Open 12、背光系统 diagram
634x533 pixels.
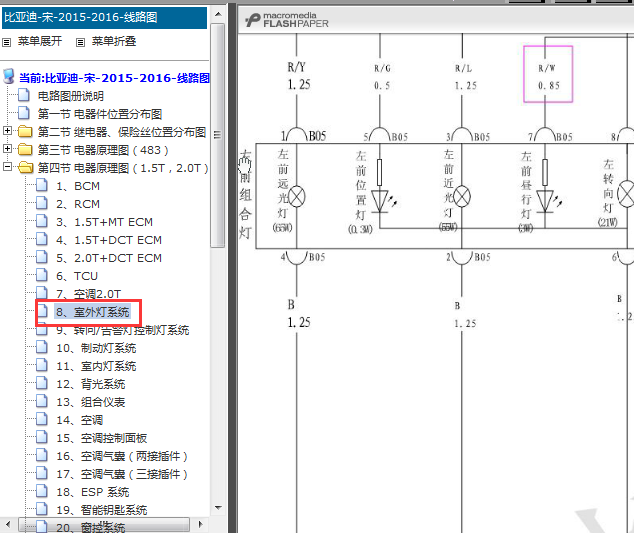pos(91,384)
